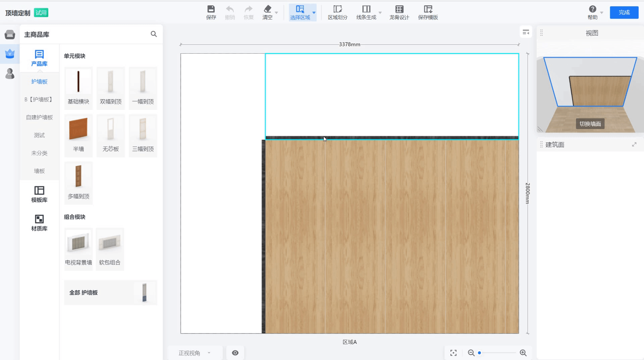
Task: Click the zoom in magnifier icon
Action: click(x=523, y=353)
